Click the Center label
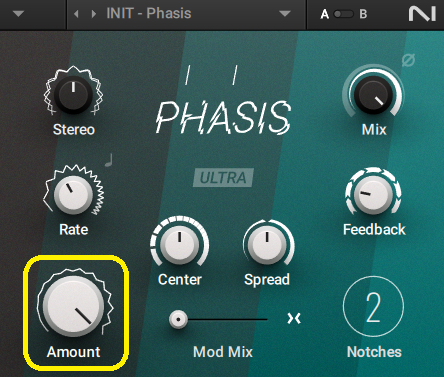The image size is (444, 377). (x=180, y=280)
